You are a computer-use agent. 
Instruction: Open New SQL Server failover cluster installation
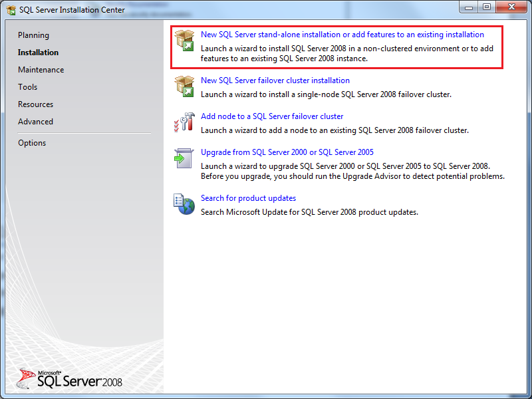pos(275,80)
